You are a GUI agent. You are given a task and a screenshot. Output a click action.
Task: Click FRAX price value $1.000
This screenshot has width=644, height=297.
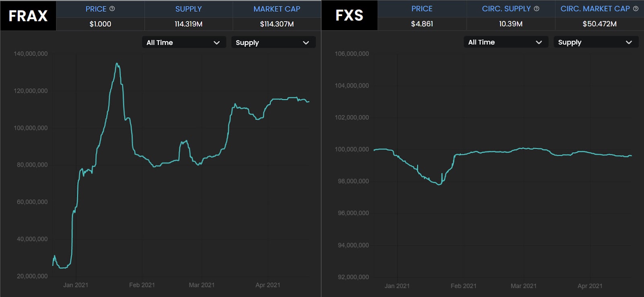point(100,24)
